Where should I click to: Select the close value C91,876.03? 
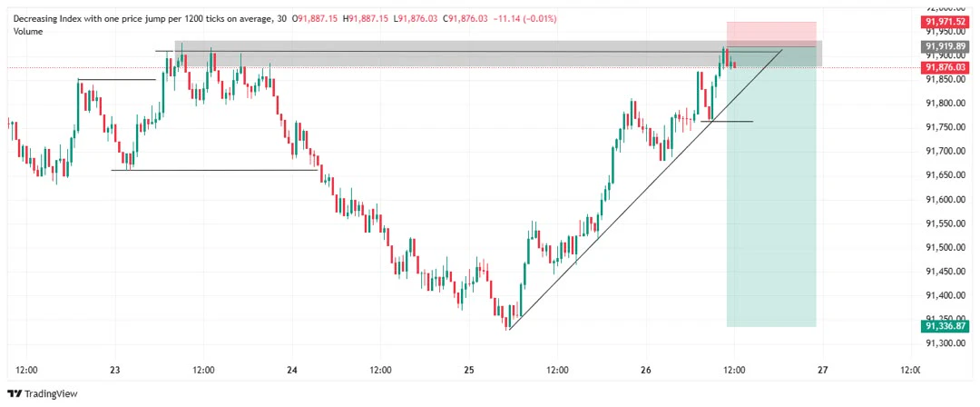click(465, 19)
